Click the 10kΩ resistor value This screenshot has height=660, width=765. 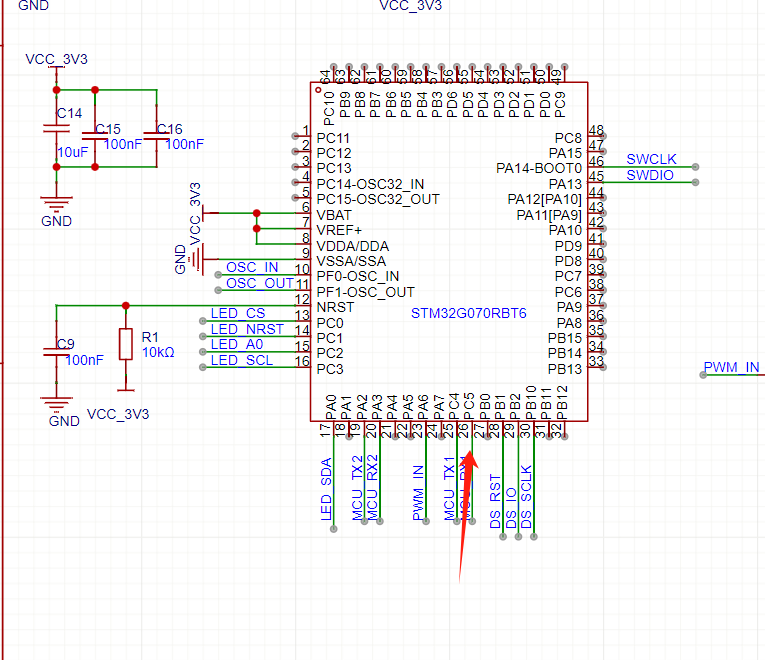[x=158, y=352]
